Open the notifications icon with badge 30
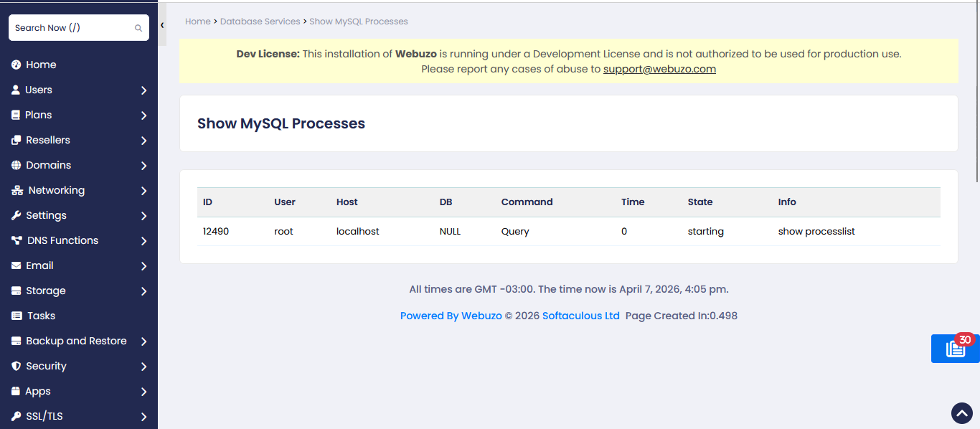The height and width of the screenshot is (429, 980). (x=955, y=349)
